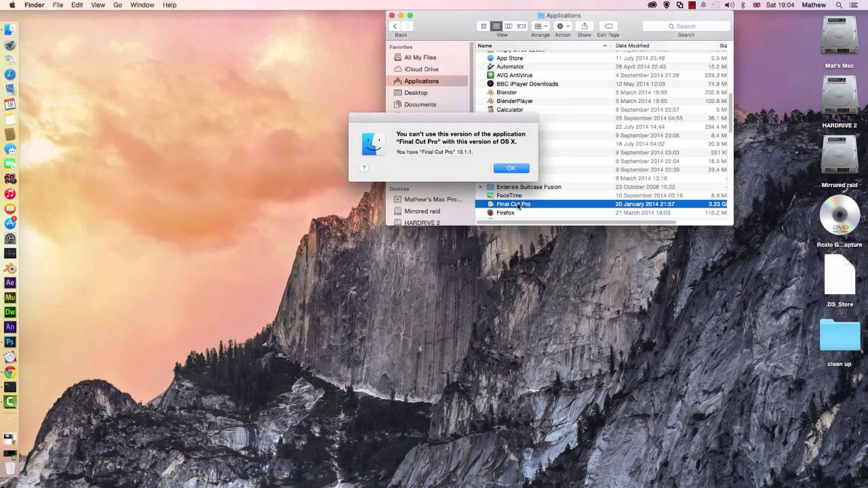Select iCloud Drive in sidebar
The width and height of the screenshot is (868, 488).
(421, 69)
